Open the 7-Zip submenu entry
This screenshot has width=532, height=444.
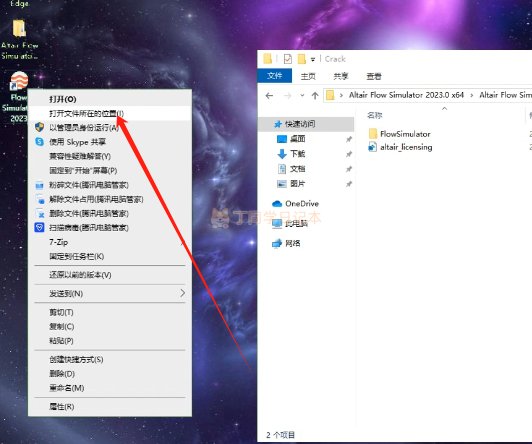[x=110, y=242]
